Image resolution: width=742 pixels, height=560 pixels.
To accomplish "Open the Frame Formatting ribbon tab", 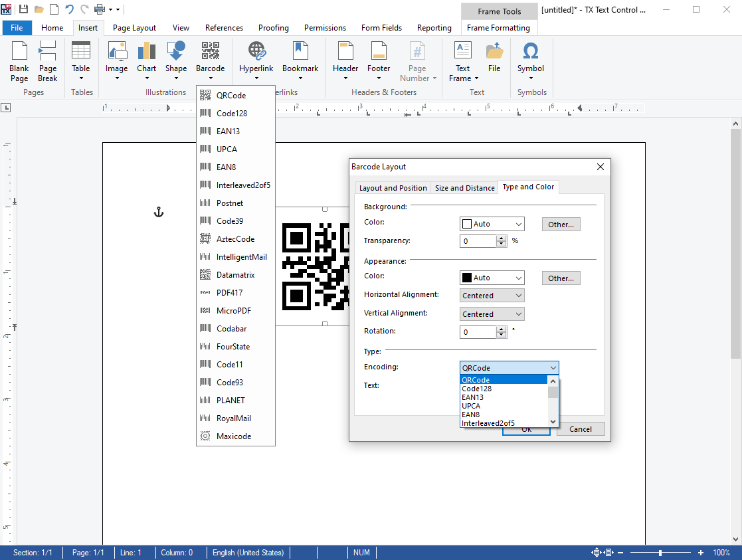I will click(499, 27).
